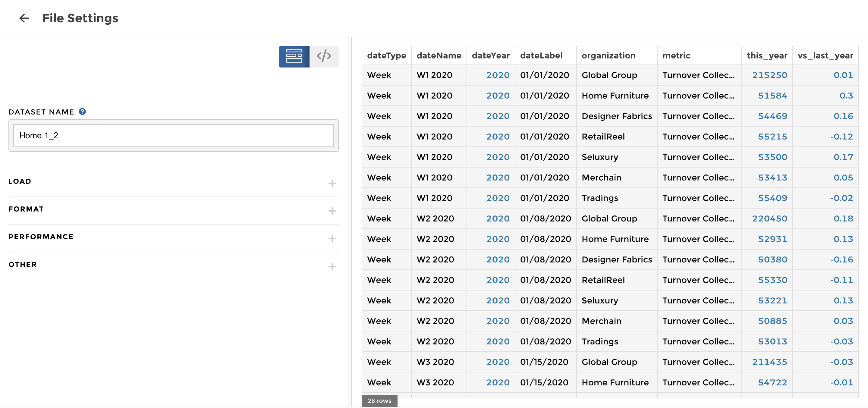Click the OTHER section label
The height and width of the screenshot is (408, 868).
(23, 265)
